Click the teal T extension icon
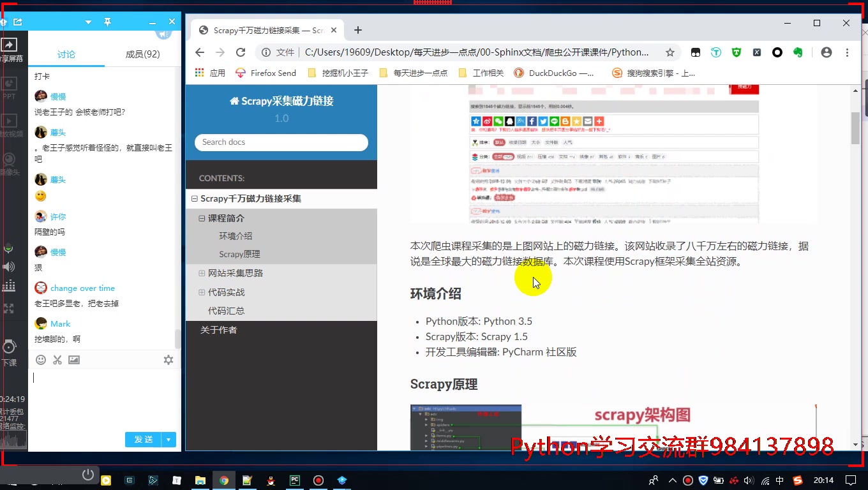 pyautogui.click(x=716, y=52)
